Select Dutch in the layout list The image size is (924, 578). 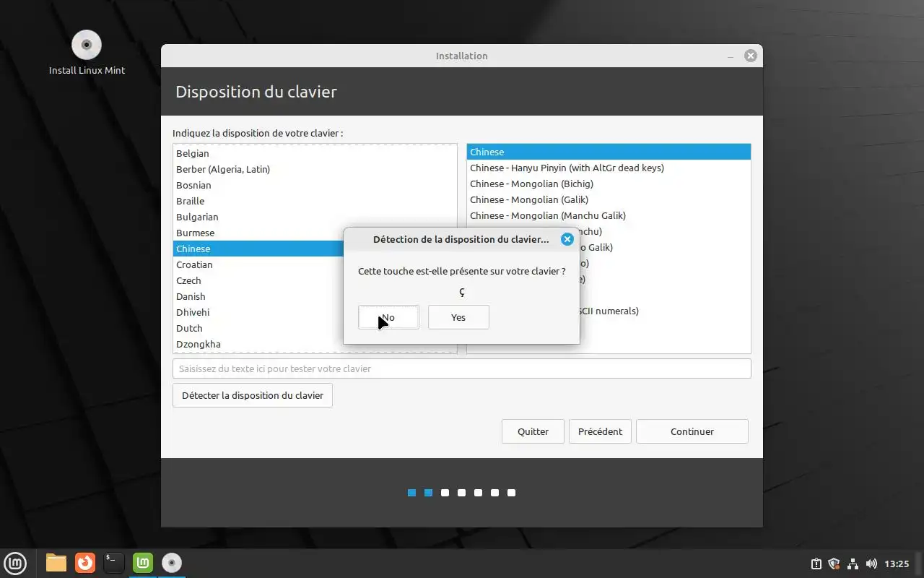click(x=258, y=328)
